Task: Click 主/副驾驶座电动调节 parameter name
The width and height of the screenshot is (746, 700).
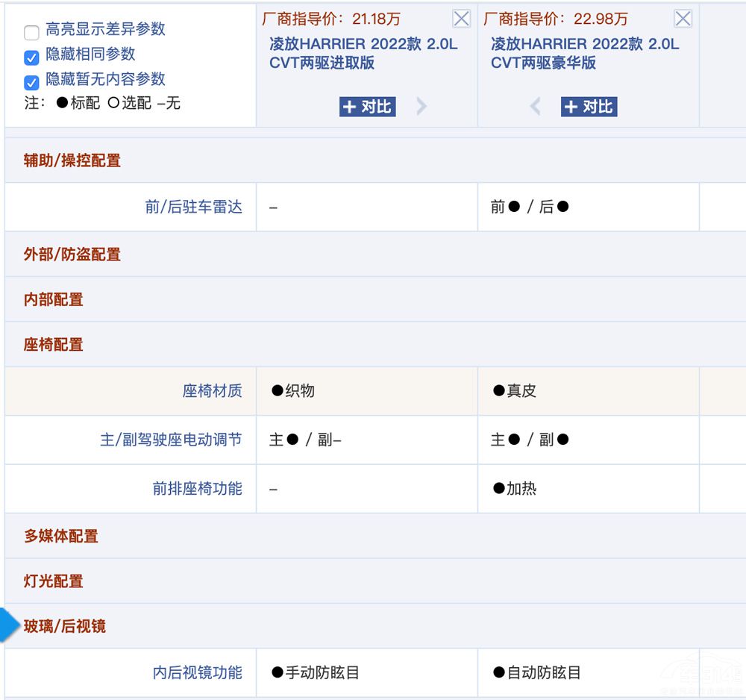Action: coord(171,440)
